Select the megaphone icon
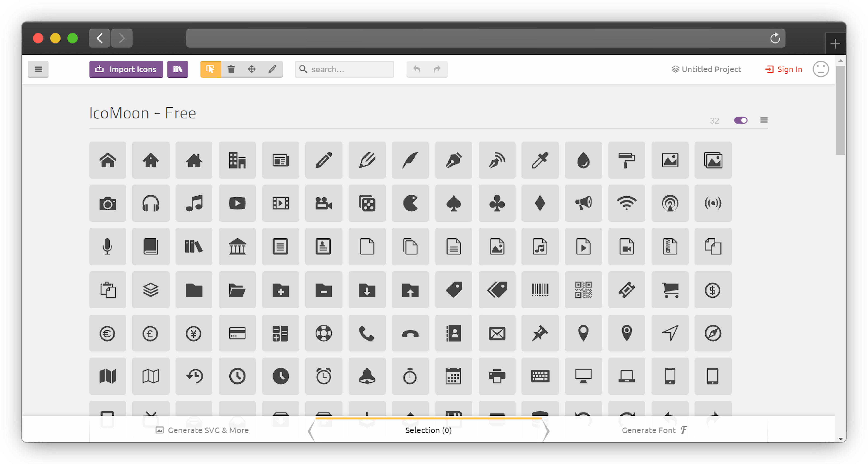Screen dimensions: 868x464 click(x=583, y=203)
